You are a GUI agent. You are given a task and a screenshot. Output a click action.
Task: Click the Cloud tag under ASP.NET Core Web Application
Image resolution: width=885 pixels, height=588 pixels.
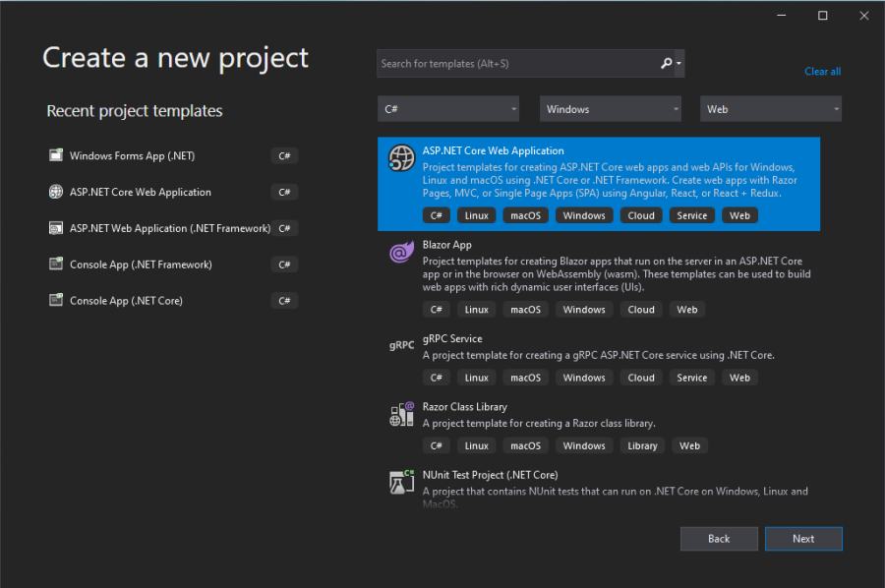tap(641, 215)
